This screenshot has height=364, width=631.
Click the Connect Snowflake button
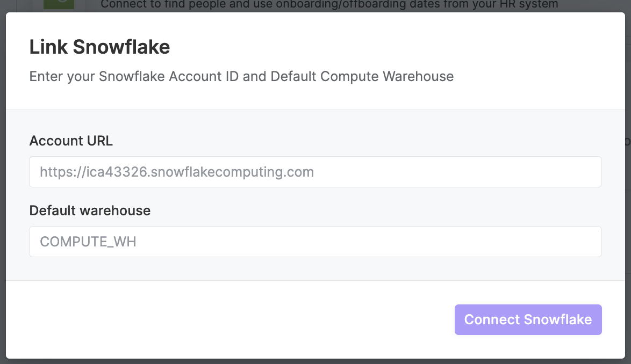(x=528, y=319)
